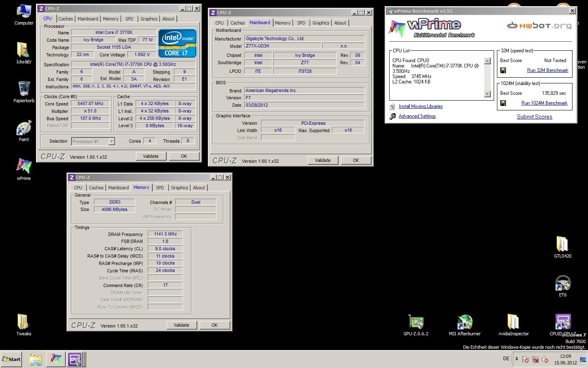Viewport: 588px width, 368px height.
Task: Show hidden system tray icons arrow
Action: [517, 359]
